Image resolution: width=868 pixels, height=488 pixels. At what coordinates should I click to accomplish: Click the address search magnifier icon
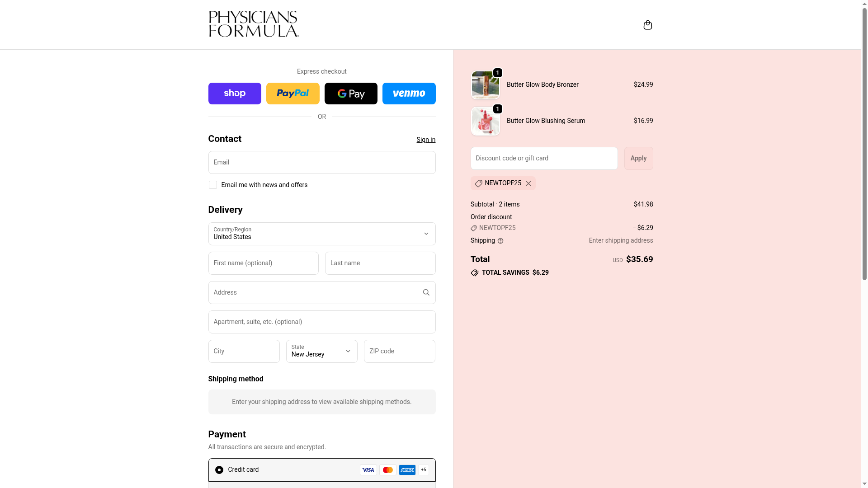click(x=426, y=292)
